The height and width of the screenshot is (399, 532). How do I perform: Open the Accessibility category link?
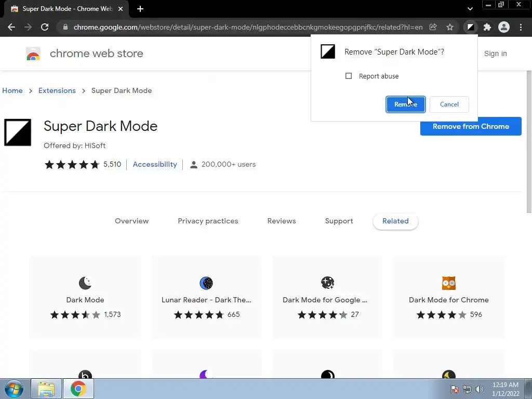[x=155, y=164]
